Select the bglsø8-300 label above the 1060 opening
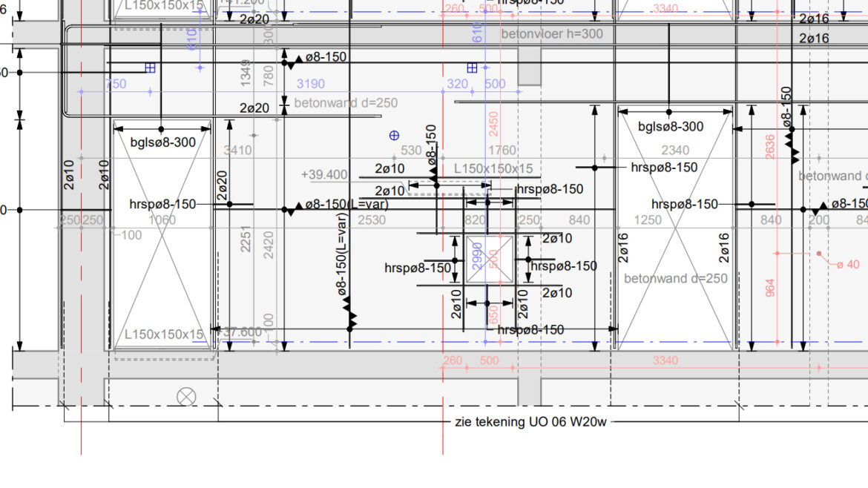The width and height of the screenshot is (868, 488). tap(163, 142)
